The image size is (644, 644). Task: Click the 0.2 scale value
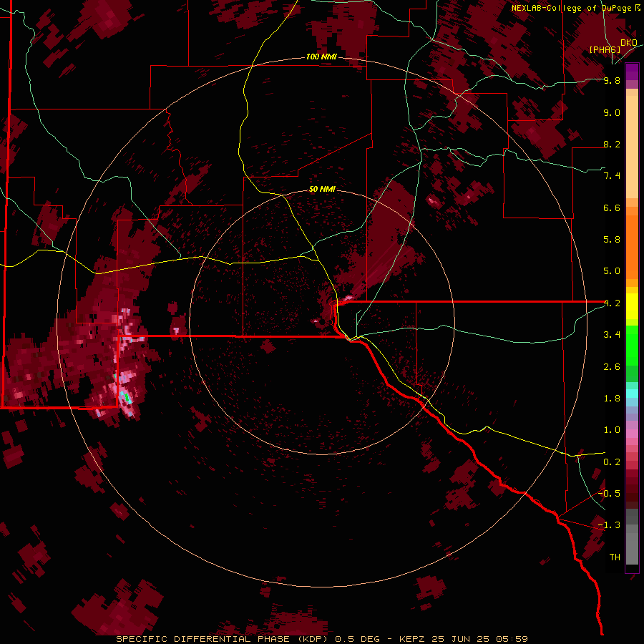click(612, 462)
